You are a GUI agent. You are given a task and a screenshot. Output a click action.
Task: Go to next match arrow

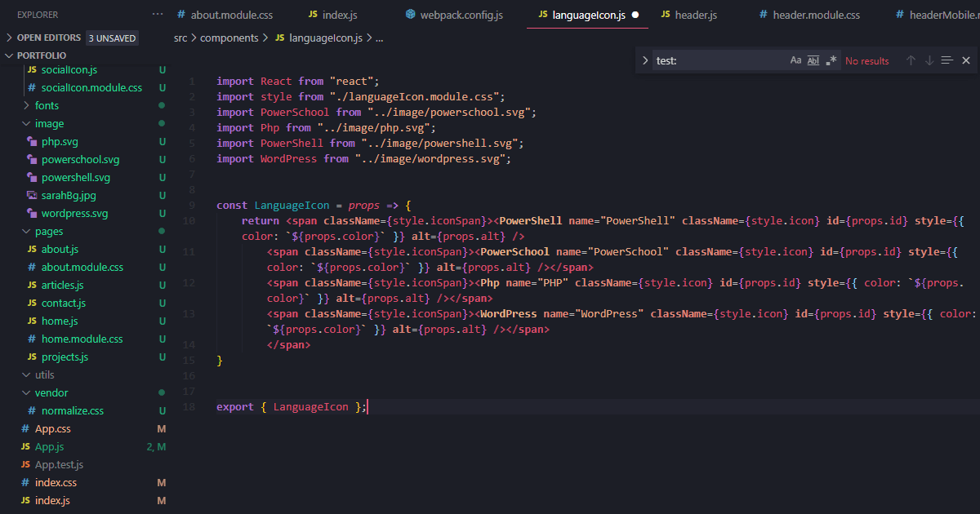coord(929,60)
